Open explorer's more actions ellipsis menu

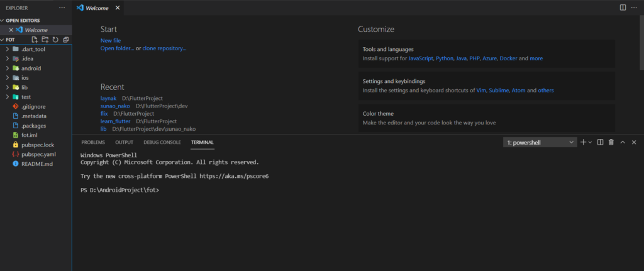pos(62,8)
